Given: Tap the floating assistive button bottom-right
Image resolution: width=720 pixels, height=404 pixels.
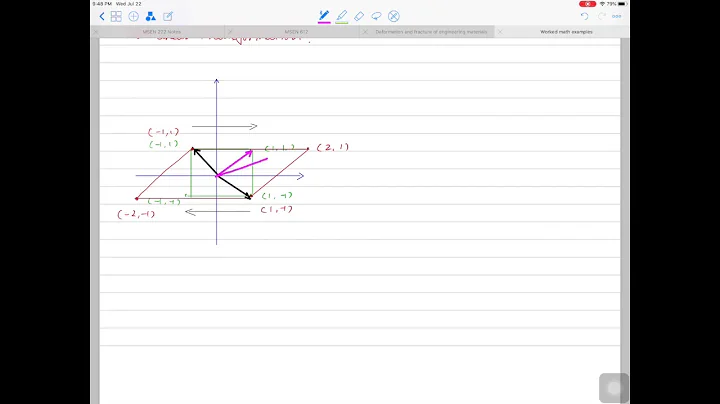Looking at the screenshot, I should coord(614,388).
